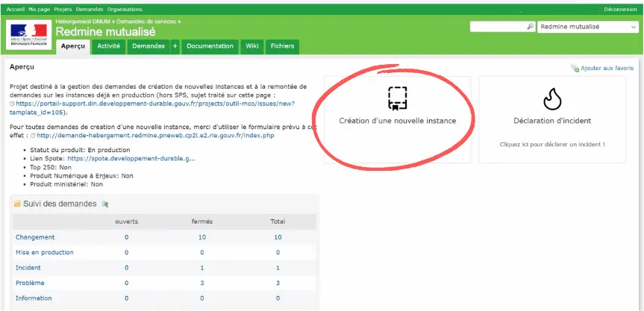Screen dimensions: 644x311
Task: Click total count 1 for Incident
Action: tap(278, 268)
